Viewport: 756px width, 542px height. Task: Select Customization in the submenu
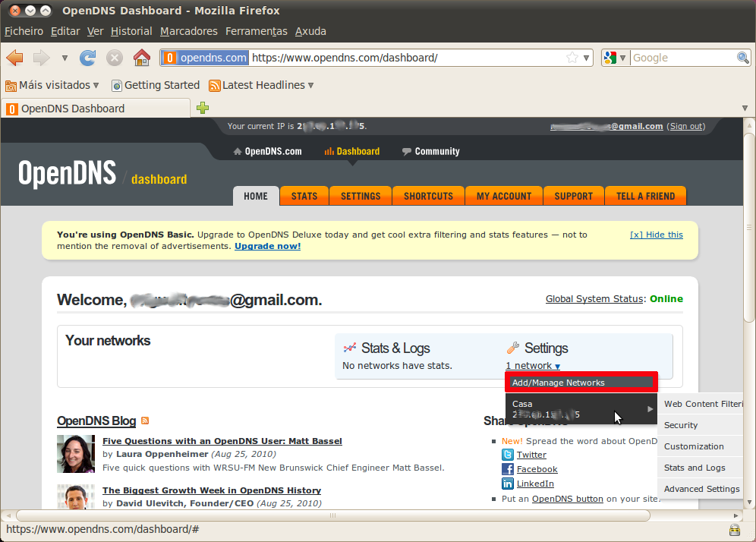coord(700,446)
